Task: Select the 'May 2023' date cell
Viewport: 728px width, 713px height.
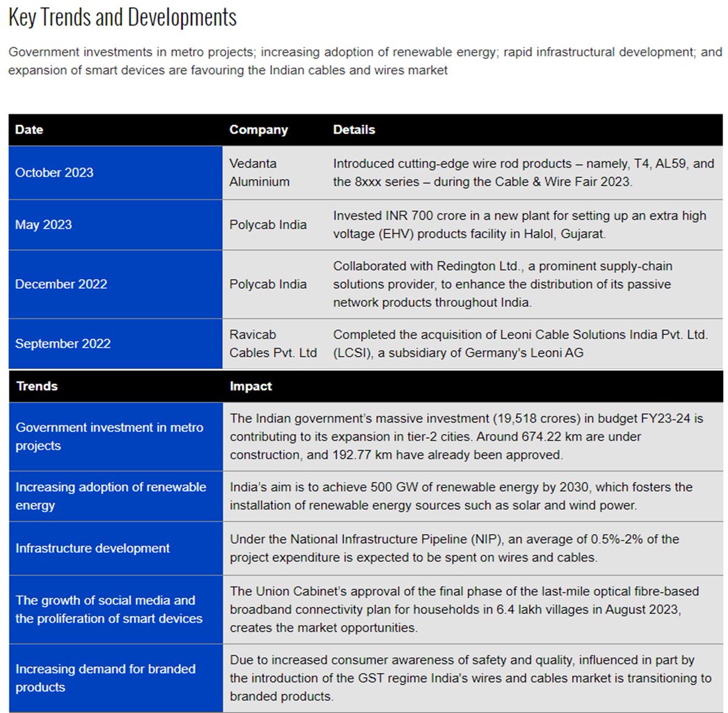Action: point(116,225)
